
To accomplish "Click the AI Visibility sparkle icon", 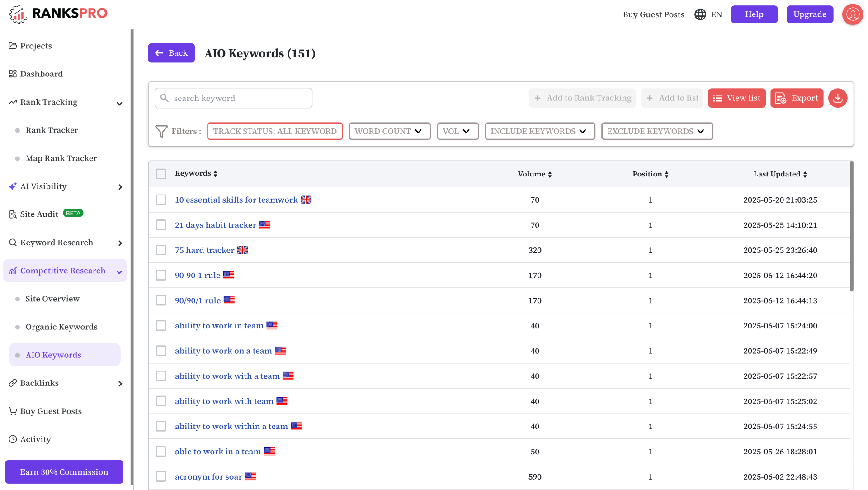I will click(13, 186).
